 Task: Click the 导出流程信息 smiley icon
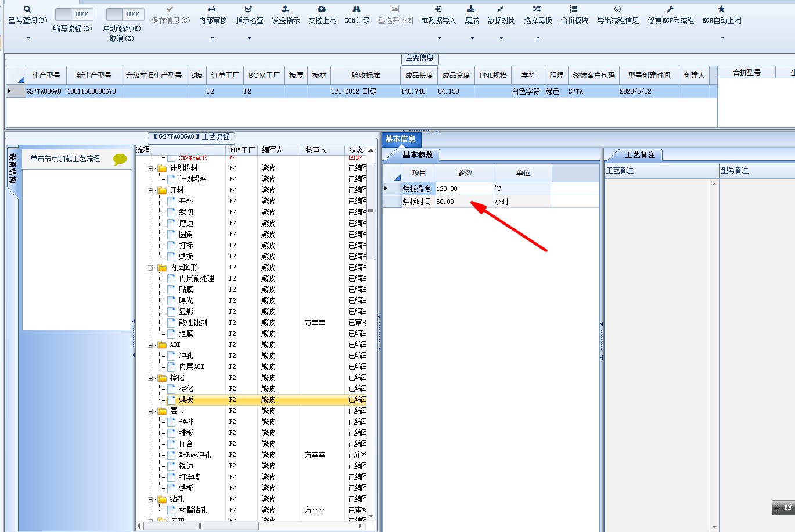pyautogui.click(x=617, y=9)
